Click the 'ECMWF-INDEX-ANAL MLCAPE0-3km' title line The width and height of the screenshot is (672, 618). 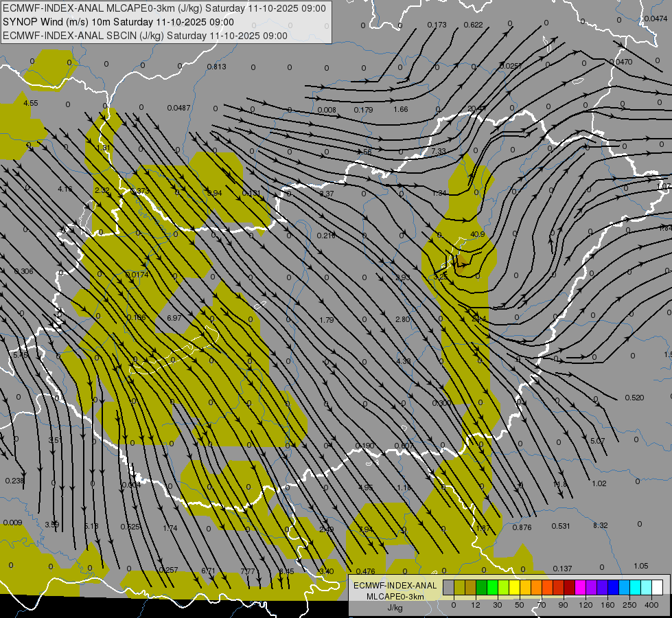[x=164, y=8]
